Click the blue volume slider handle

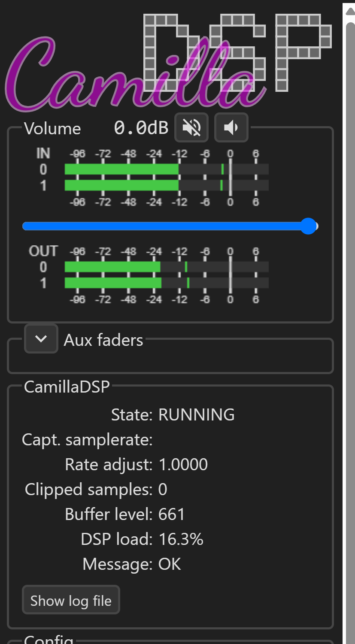[x=308, y=226]
